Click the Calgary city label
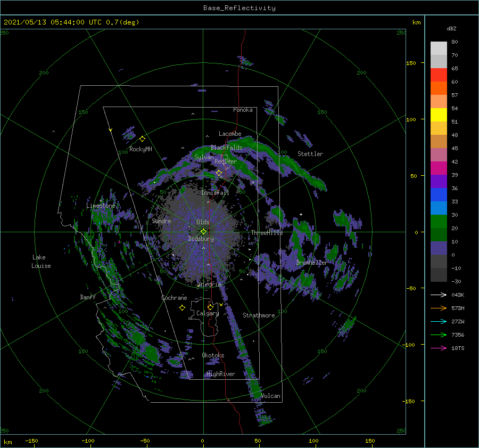 (208, 313)
